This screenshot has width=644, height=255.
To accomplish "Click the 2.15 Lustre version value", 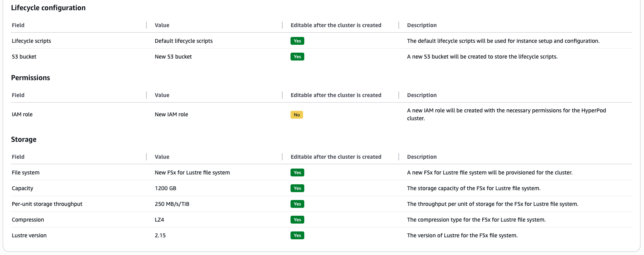I will coord(160,235).
